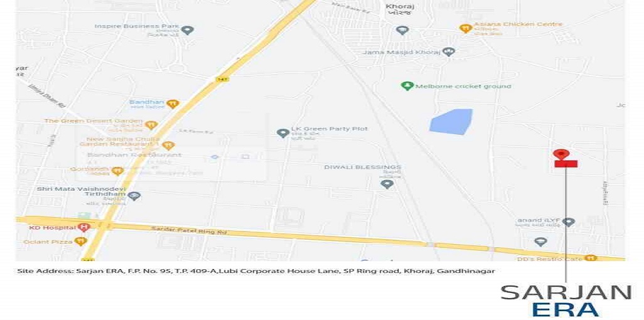644x320 pixels.
Task: Open the Jama Masjid Khoraj mosque marker
Action: click(x=449, y=51)
